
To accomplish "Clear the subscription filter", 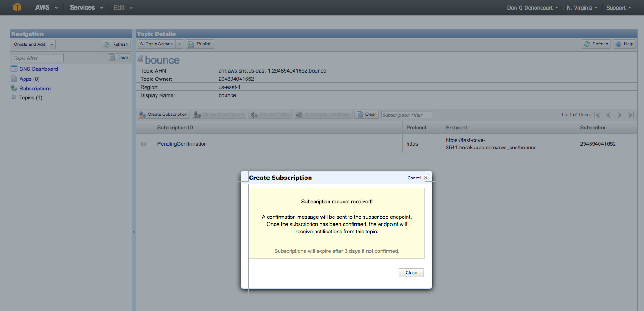I will [x=366, y=114].
